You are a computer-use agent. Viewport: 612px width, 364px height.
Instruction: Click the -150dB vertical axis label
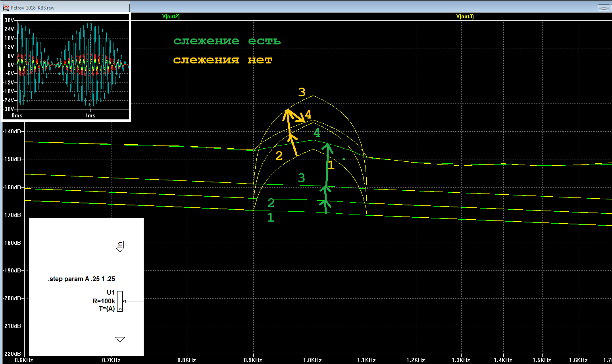tap(13, 159)
